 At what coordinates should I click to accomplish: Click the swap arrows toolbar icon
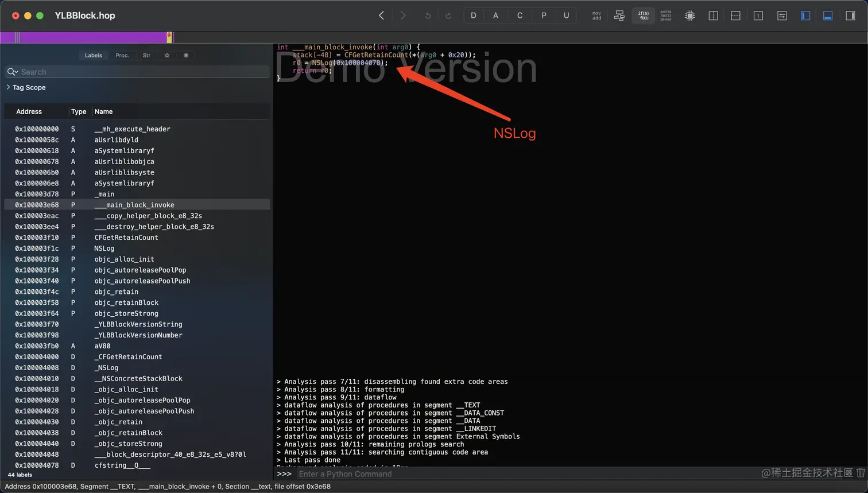[x=782, y=16]
